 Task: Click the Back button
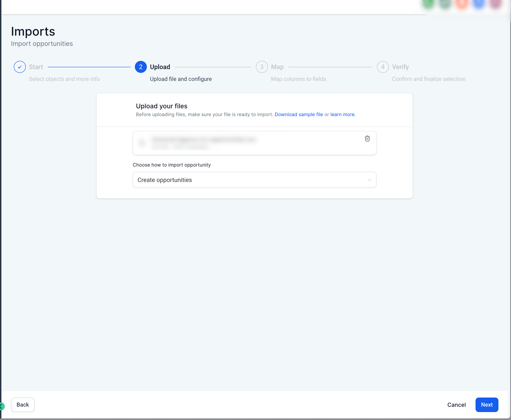coord(23,405)
